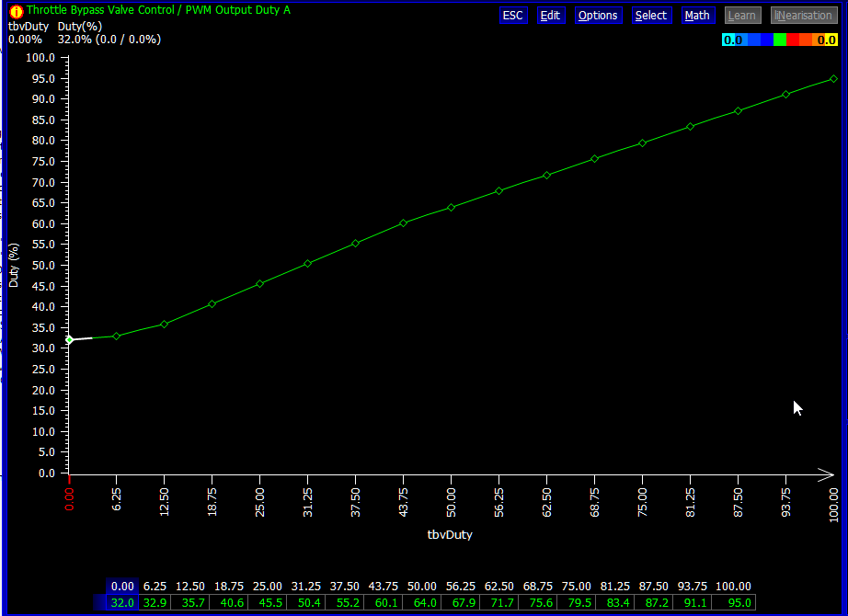Select the curve point at tbvDuty 50.00
This screenshot has height=616, width=848.
451,208
